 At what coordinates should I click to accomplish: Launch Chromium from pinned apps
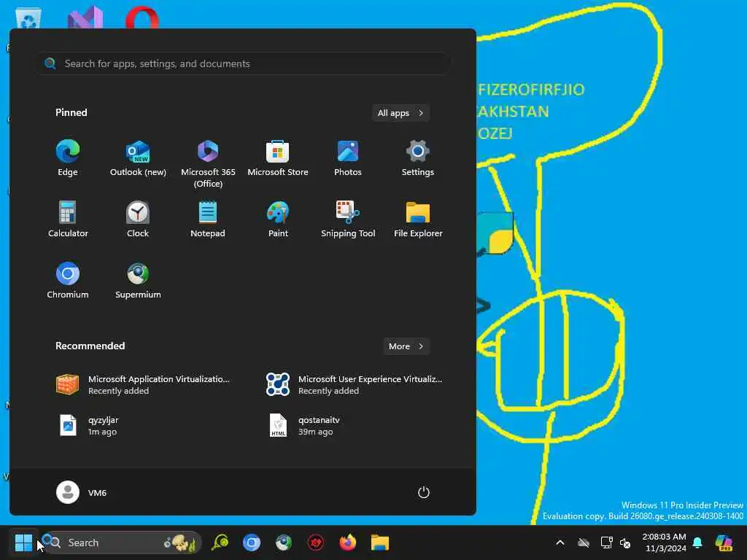(x=68, y=281)
